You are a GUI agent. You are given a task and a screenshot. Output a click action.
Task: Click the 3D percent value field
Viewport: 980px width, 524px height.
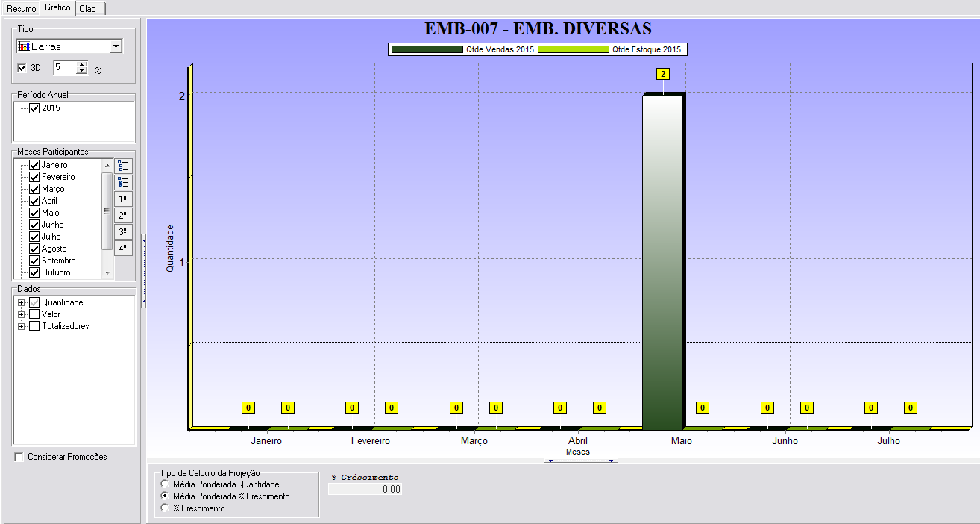point(64,68)
